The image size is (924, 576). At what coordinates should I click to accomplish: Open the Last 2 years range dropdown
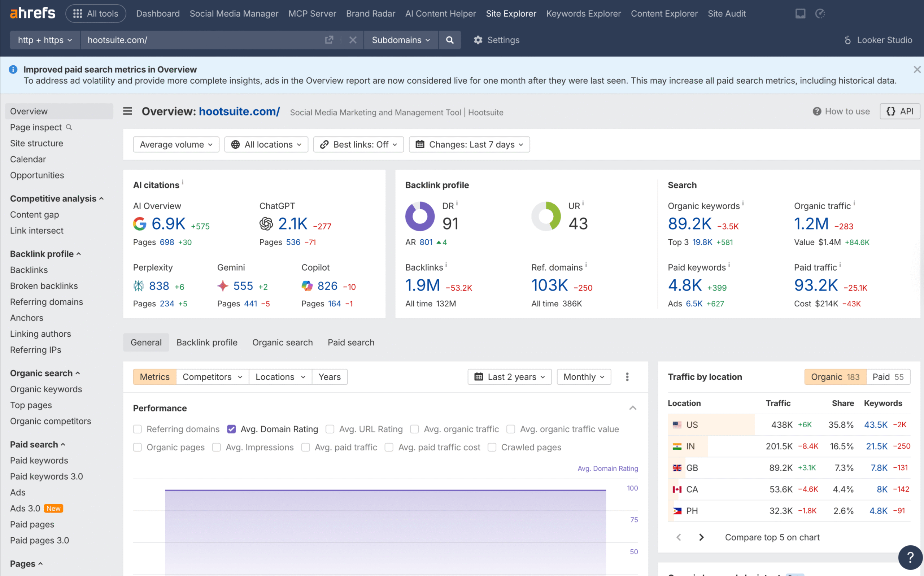[x=509, y=377]
